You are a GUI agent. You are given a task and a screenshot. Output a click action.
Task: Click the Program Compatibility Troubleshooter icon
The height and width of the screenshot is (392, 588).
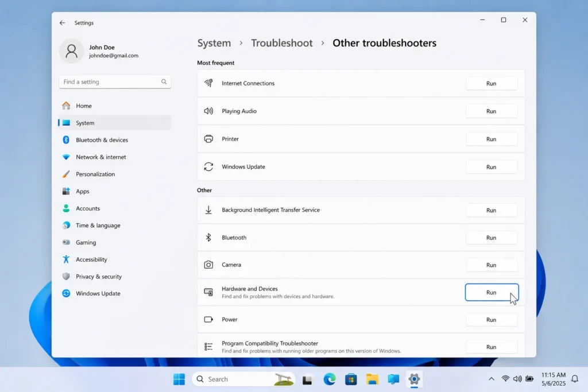[208, 347]
